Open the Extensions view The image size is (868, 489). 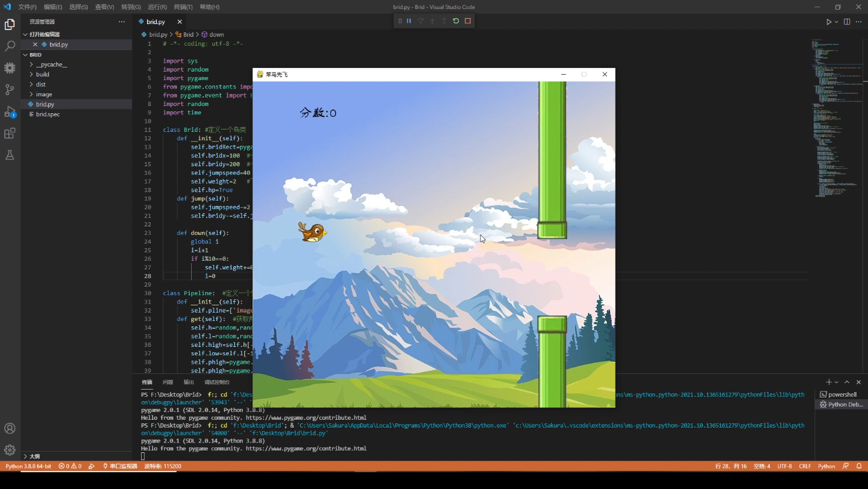coord(10,133)
